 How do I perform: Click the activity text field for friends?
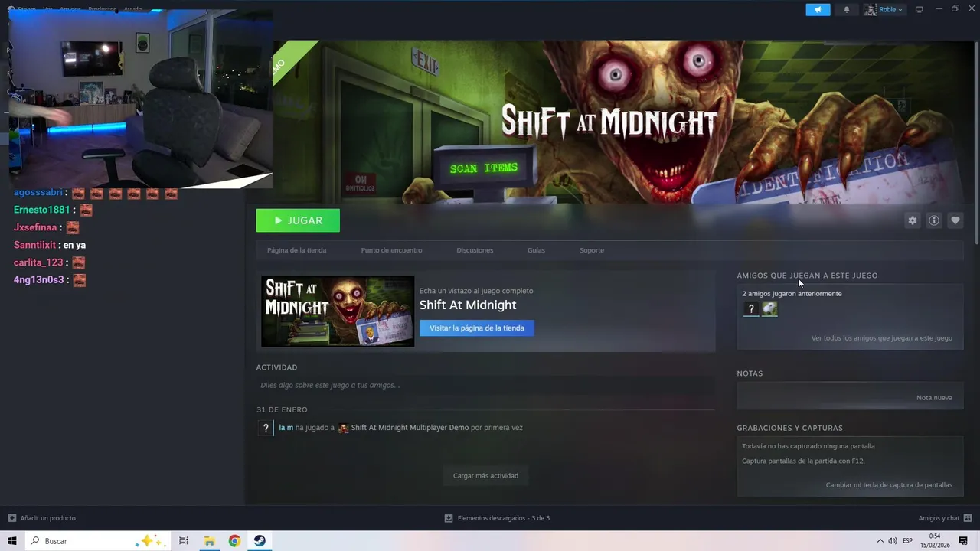(485, 385)
